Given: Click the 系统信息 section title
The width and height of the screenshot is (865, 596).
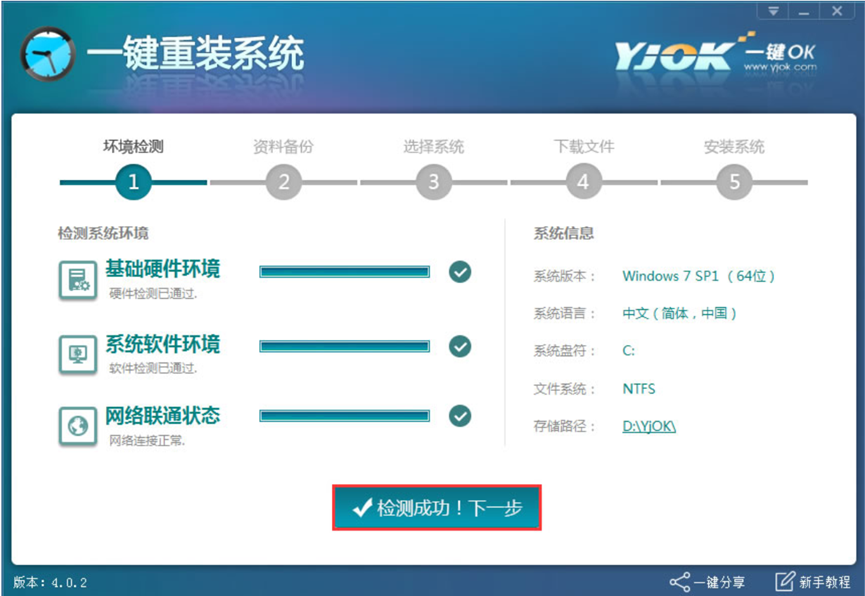Looking at the screenshot, I should [563, 233].
